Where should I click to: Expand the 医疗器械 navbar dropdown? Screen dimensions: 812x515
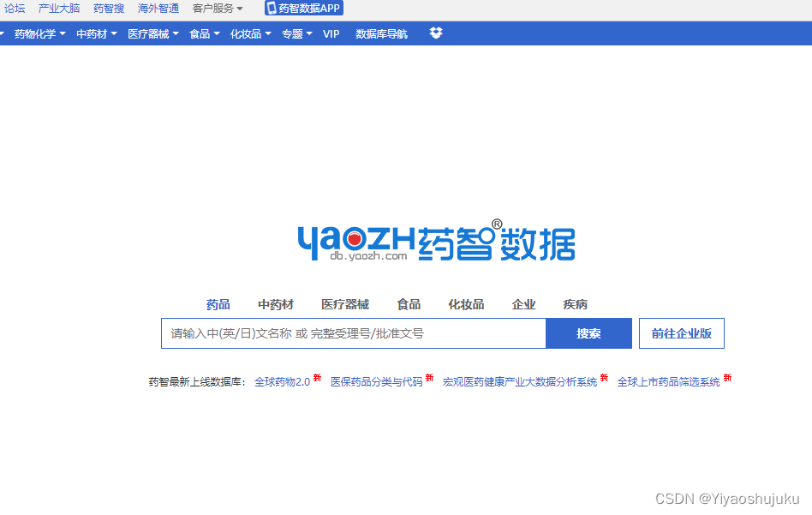[x=153, y=33]
